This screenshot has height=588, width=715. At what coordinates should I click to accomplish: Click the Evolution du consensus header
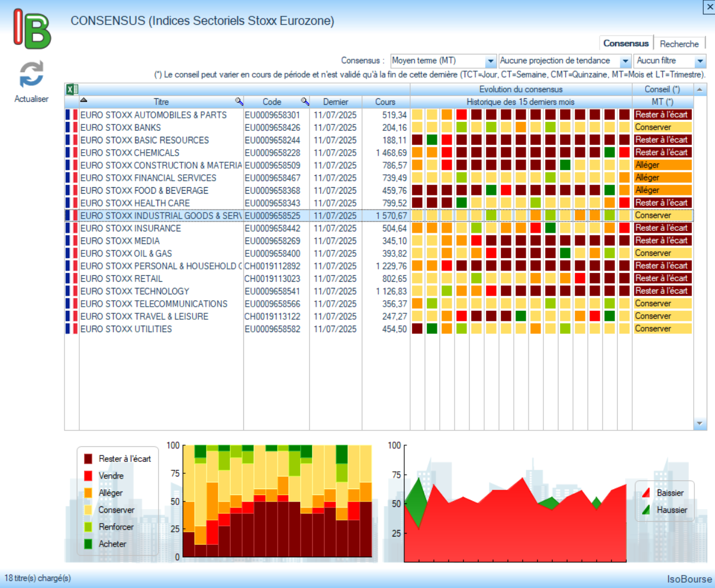click(x=521, y=89)
